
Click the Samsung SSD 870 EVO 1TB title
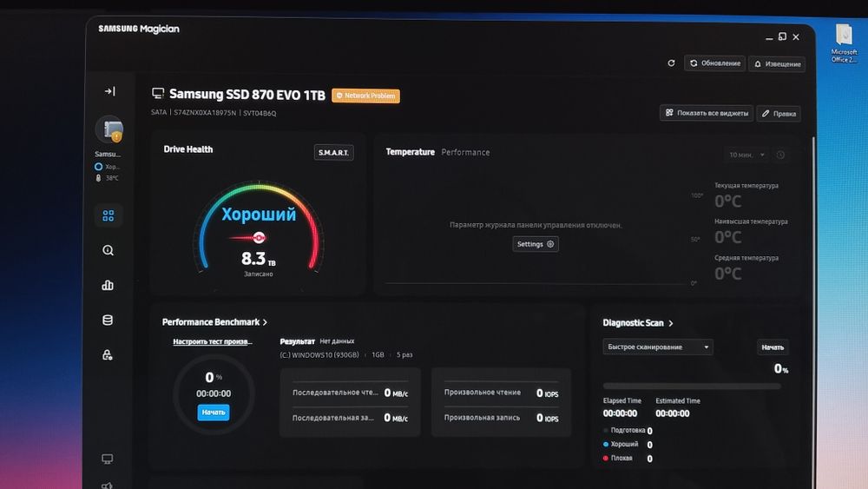(x=247, y=95)
